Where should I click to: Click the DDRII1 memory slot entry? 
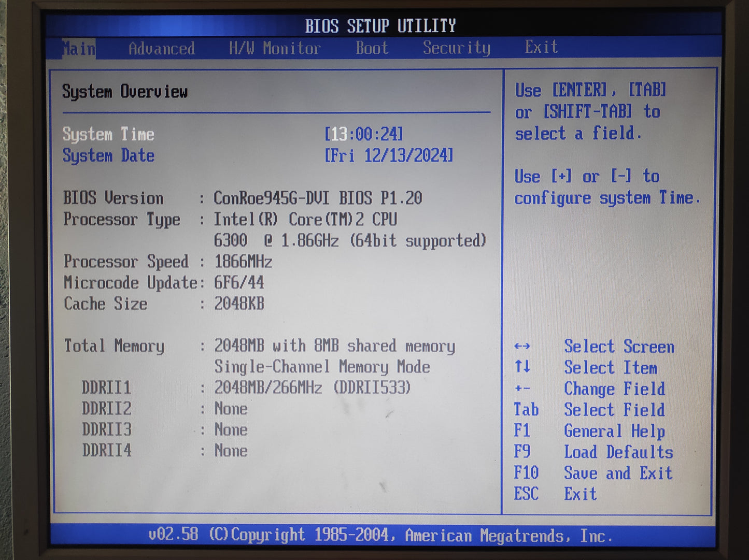[x=105, y=387]
